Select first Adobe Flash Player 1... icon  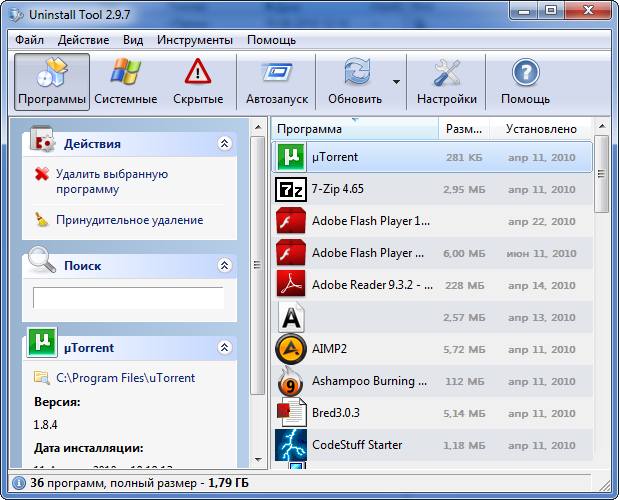[291, 221]
